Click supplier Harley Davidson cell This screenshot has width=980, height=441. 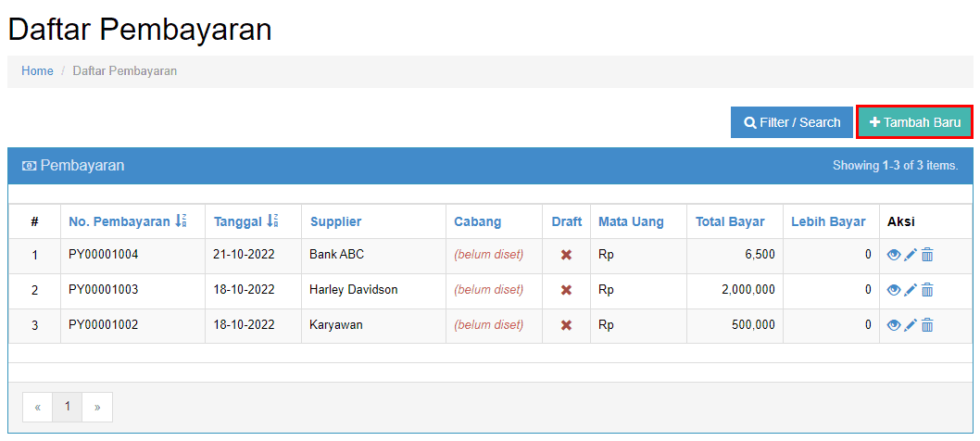tap(373, 290)
